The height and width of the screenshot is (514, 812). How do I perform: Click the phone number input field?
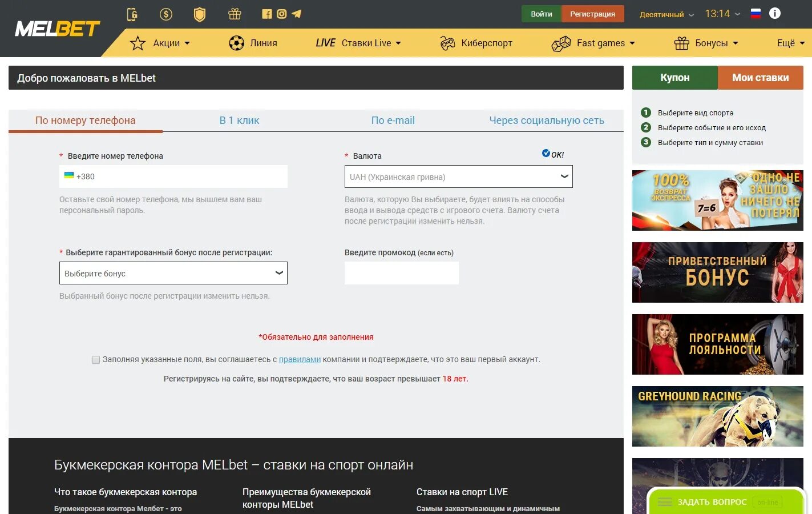pos(173,176)
